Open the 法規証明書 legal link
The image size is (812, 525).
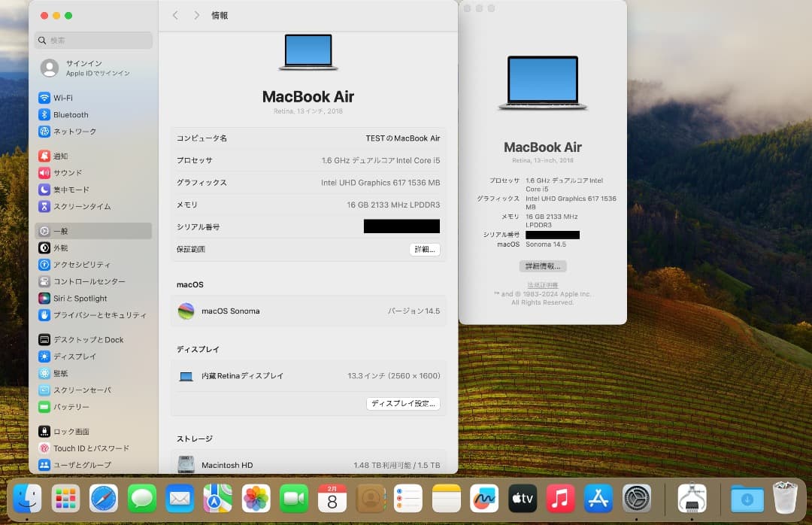click(x=542, y=284)
